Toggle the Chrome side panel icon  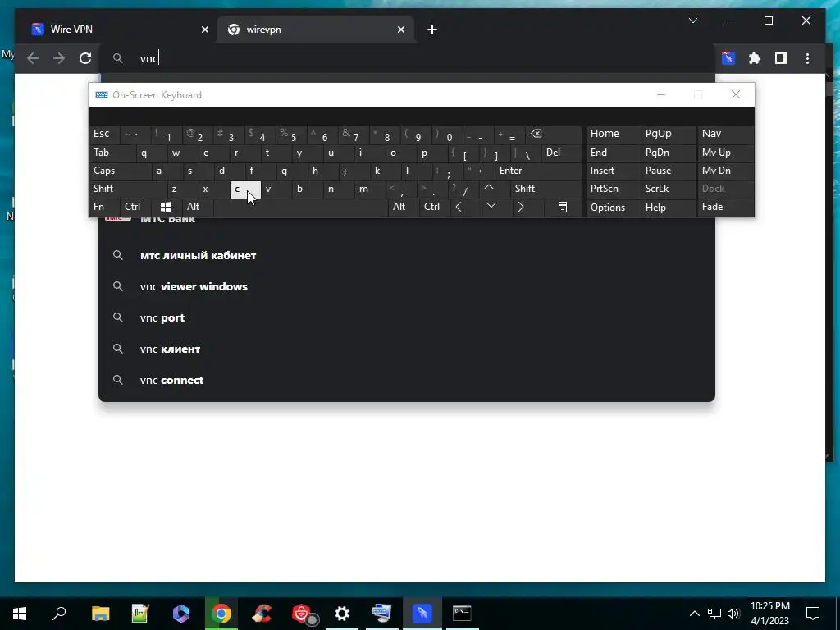(781, 58)
